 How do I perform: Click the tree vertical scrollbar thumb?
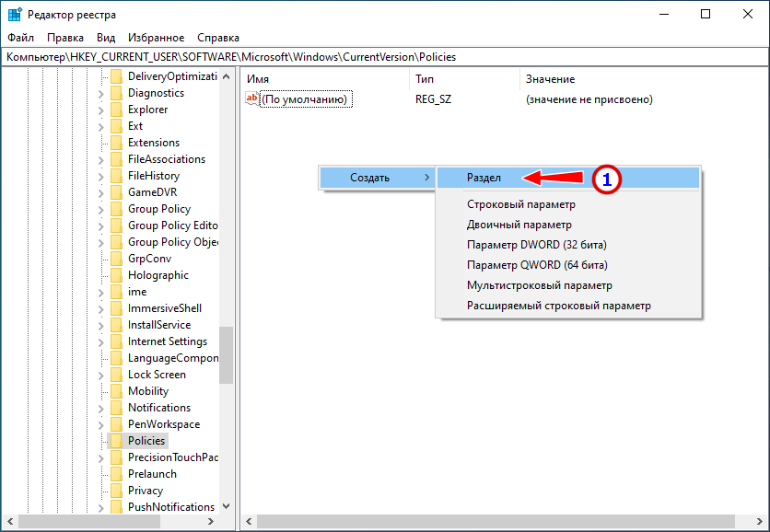click(x=227, y=355)
